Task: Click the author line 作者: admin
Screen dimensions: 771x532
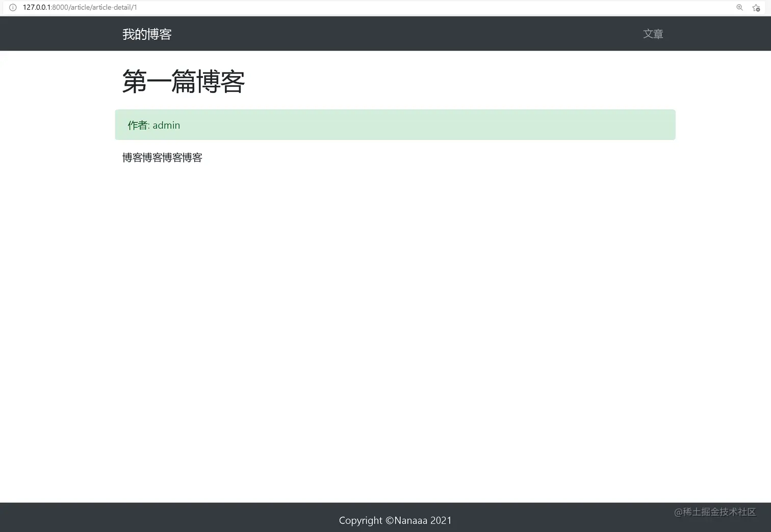Action: tap(154, 125)
